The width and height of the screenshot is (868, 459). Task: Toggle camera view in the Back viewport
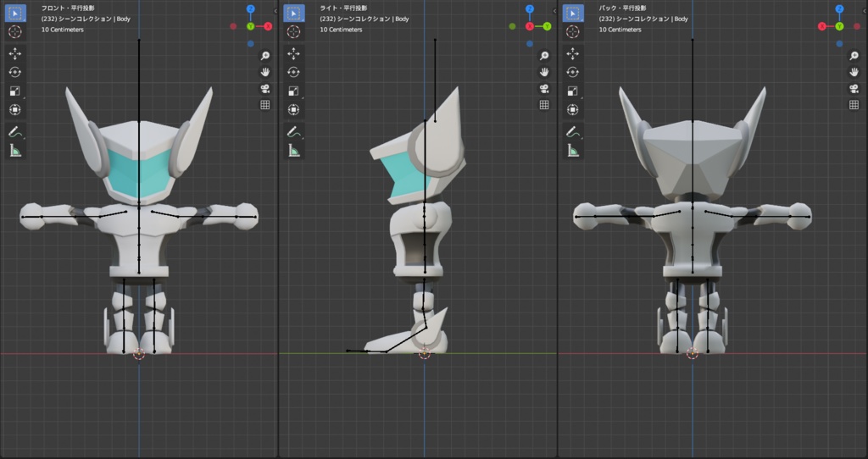click(x=854, y=88)
